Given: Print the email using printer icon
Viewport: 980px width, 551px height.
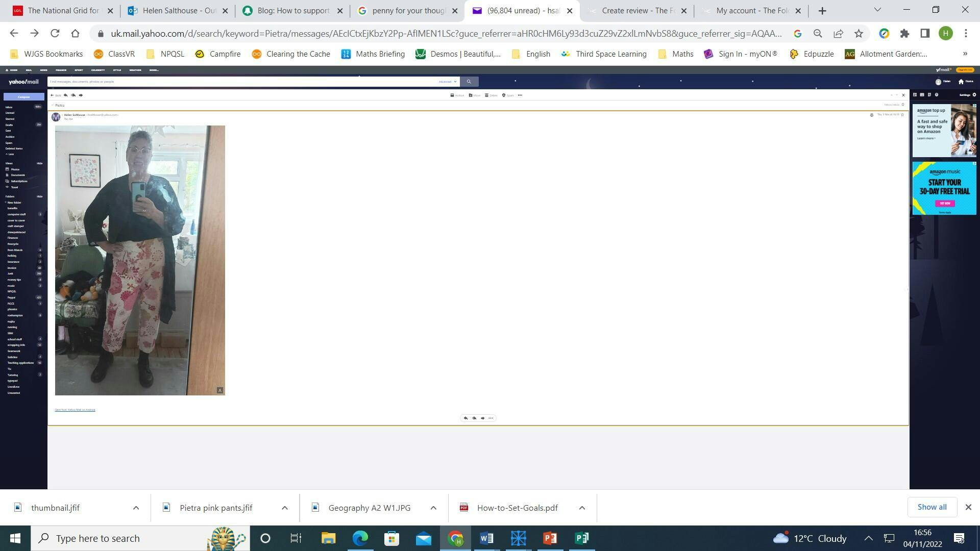Looking at the screenshot, I should 871,115.
